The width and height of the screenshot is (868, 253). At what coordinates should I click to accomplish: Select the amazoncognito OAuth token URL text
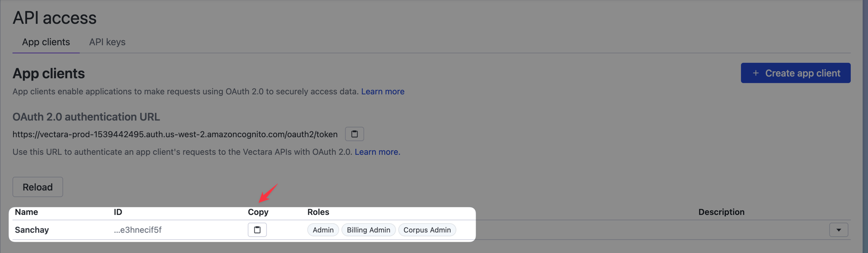pyautogui.click(x=175, y=134)
